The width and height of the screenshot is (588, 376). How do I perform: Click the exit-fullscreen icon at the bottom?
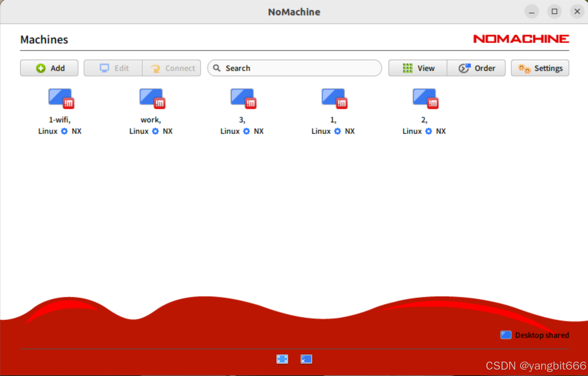coord(306,359)
